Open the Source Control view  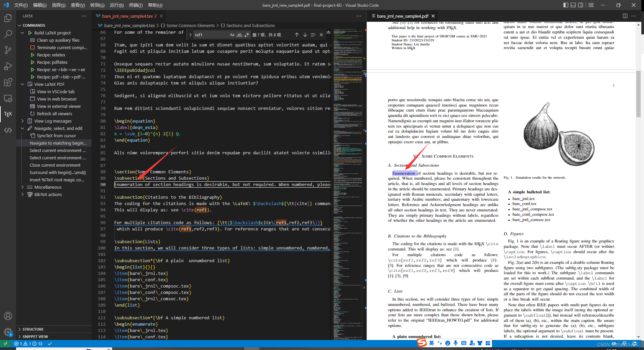(8, 50)
